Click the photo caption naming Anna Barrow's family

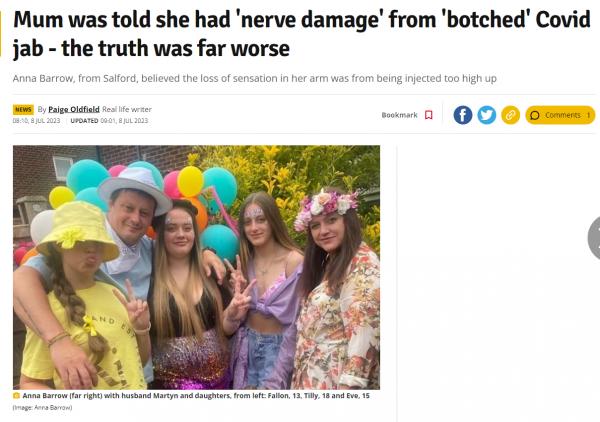196,396
